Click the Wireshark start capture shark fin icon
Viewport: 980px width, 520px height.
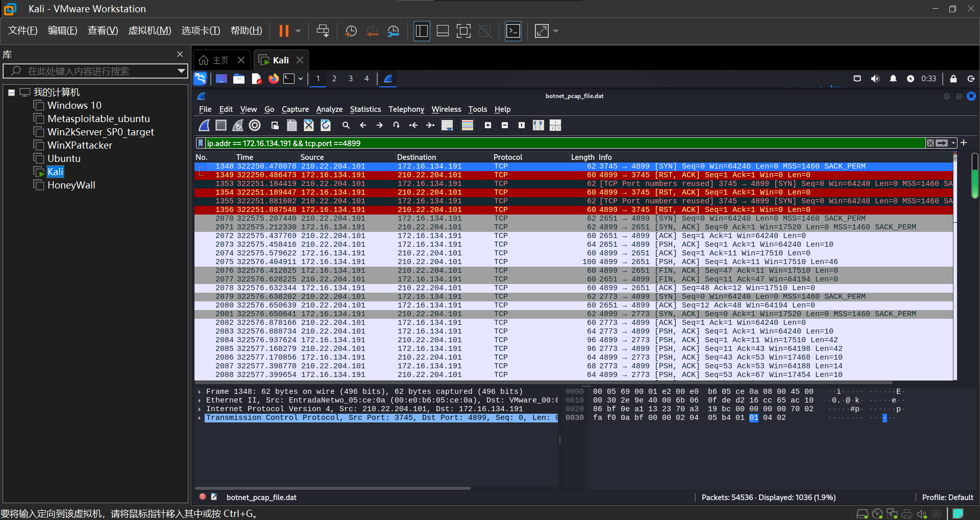click(204, 125)
